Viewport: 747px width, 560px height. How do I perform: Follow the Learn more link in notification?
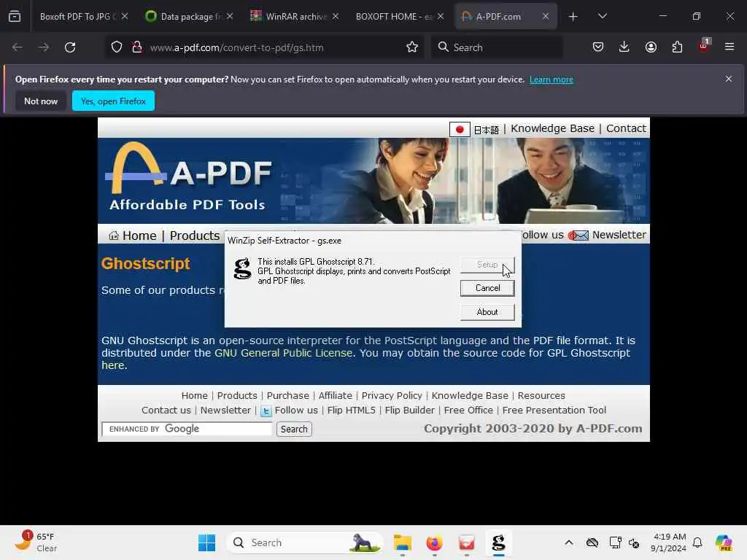551,79
